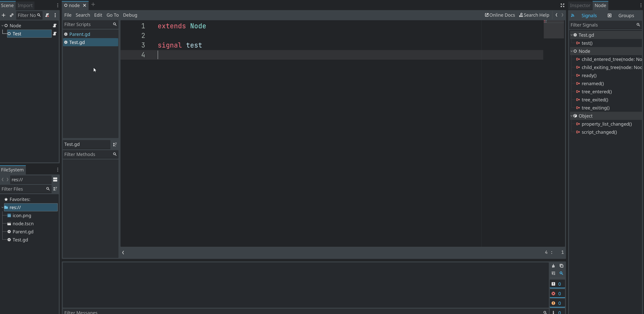644x314 pixels.
Task: Collapse the Object signals group
Action: point(572,116)
